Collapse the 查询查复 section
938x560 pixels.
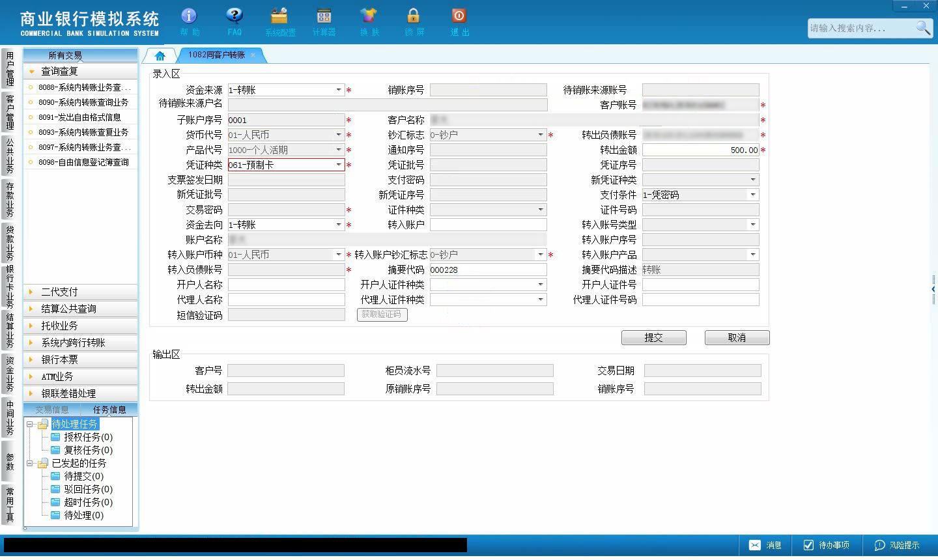point(81,71)
